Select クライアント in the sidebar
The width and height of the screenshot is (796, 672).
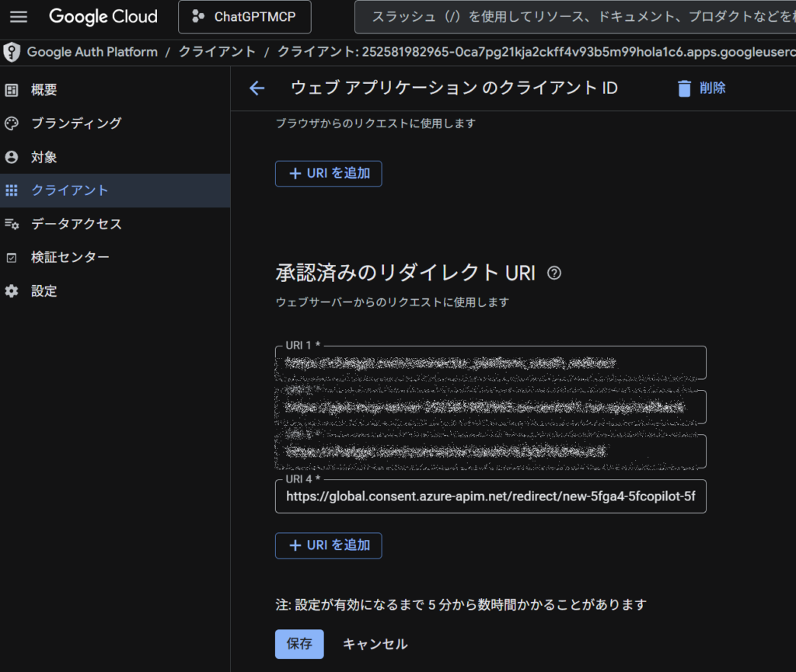70,191
